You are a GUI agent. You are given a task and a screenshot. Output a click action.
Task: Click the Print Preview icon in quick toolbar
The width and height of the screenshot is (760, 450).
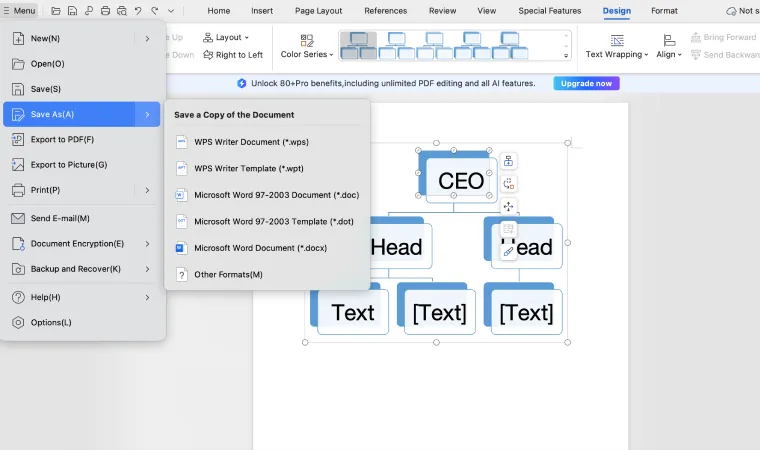point(122,11)
